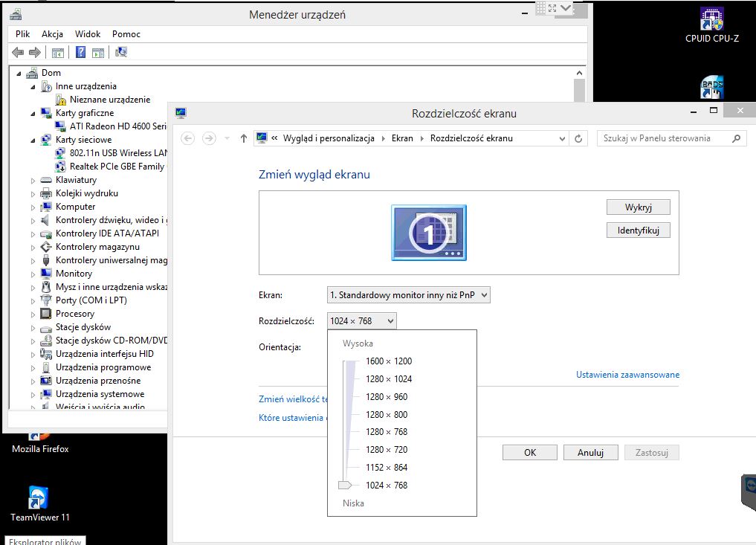Click the search magnifier in Panel sterowania search box
756x545 pixels.
[735, 138]
